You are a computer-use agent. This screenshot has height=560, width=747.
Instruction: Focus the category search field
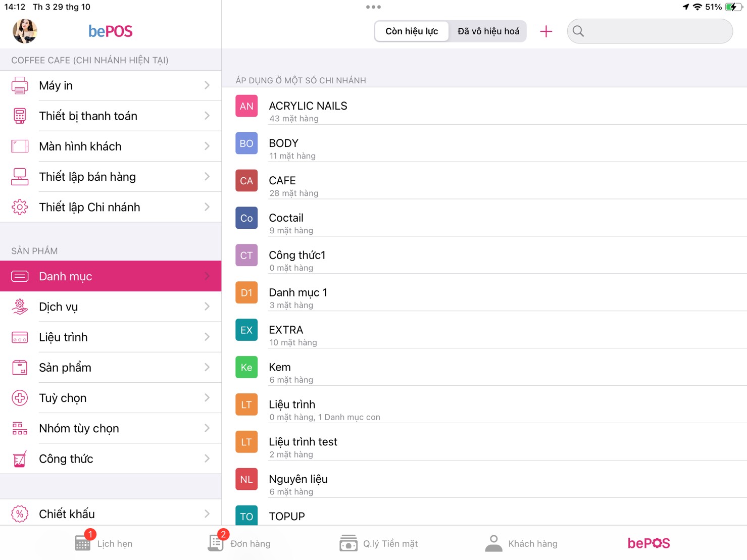click(650, 31)
